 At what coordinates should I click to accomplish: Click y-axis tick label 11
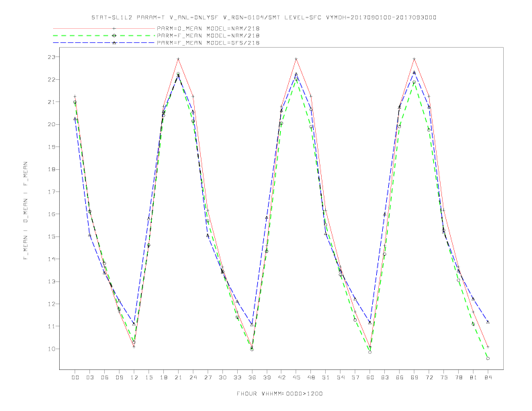coord(51,326)
